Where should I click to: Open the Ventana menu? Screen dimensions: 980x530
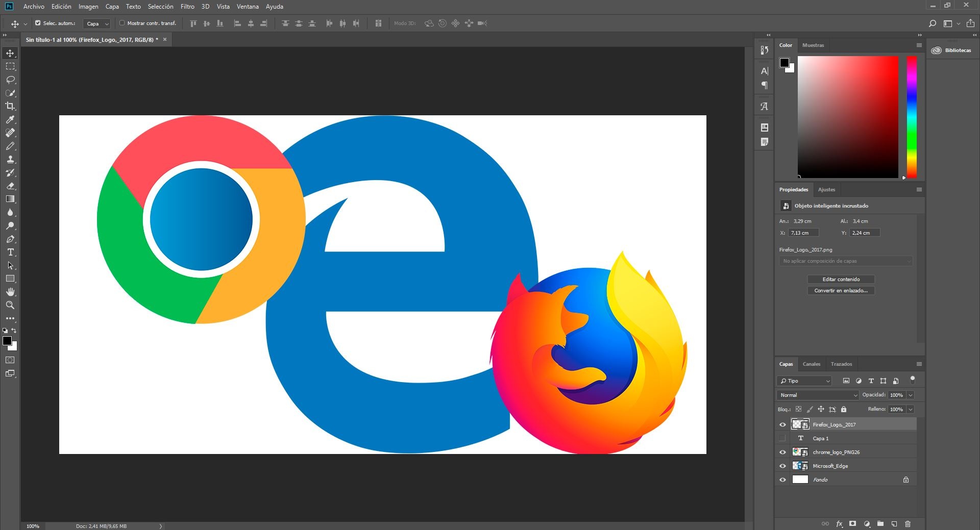tap(248, 7)
